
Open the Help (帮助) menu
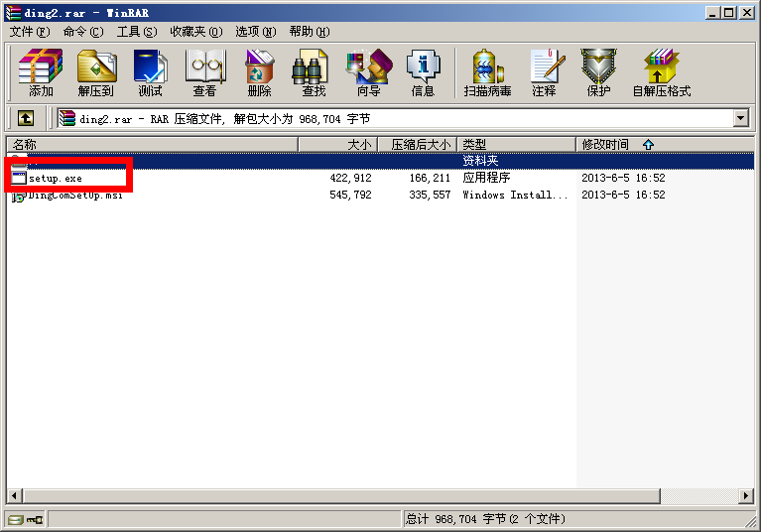point(310,32)
